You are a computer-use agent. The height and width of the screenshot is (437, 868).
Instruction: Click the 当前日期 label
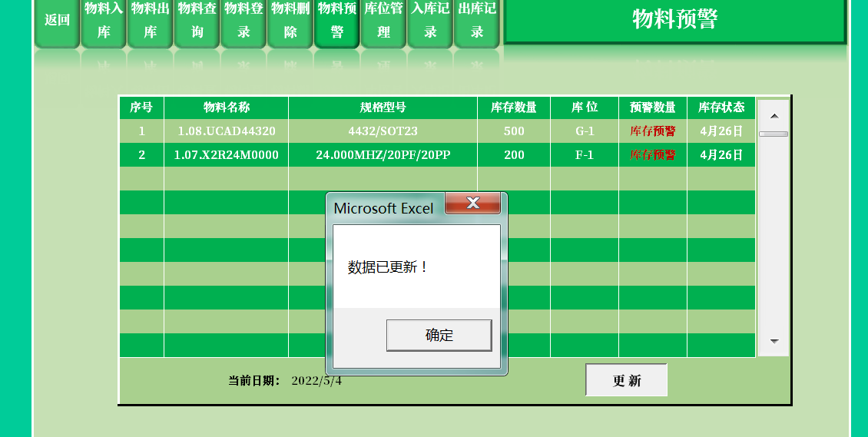click(255, 381)
